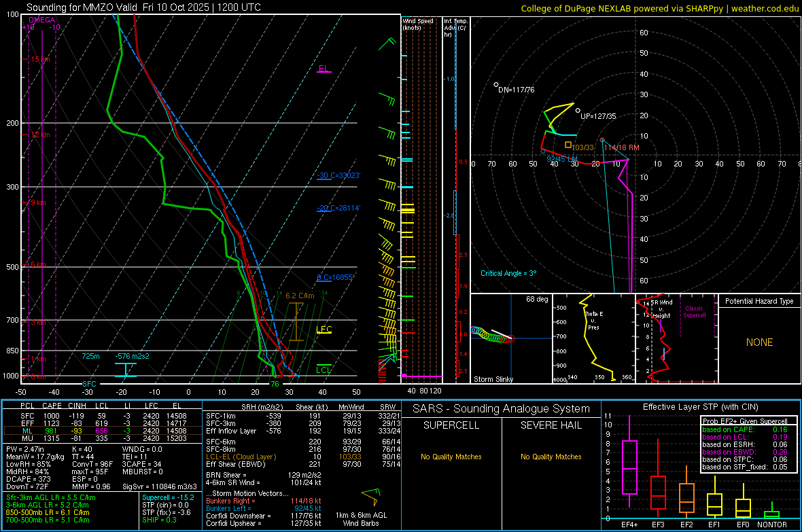Viewport: 802px width, 532px height.
Task: Click the -20 C=28114' isotherm height label
Action: click(x=338, y=208)
